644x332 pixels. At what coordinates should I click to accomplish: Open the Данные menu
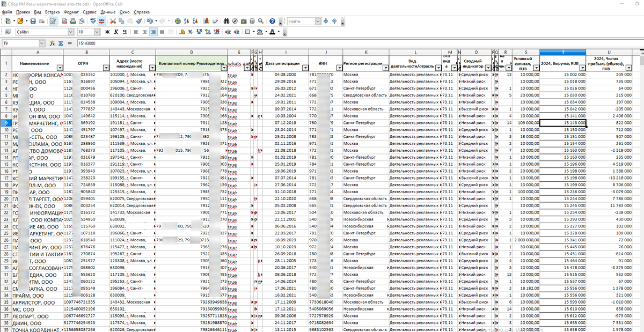[x=108, y=11]
